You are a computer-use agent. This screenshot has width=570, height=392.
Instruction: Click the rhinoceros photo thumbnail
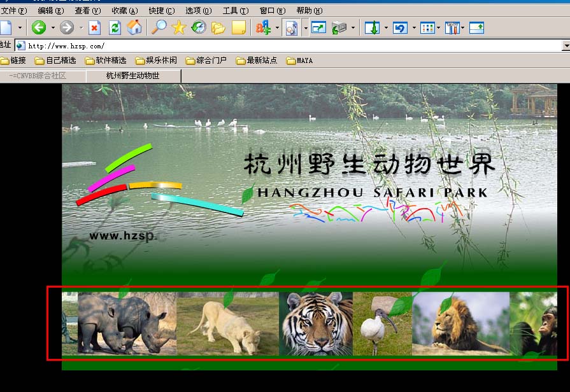point(127,323)
